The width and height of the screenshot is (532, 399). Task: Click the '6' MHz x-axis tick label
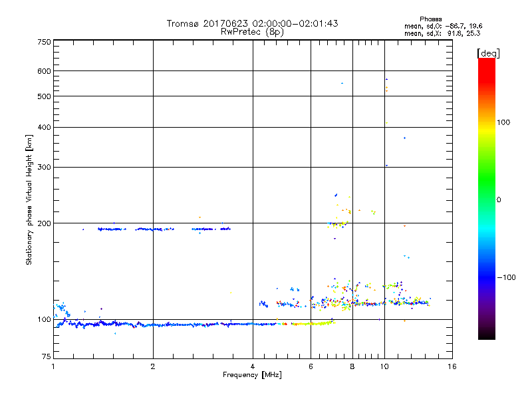[x=311, y=366]
